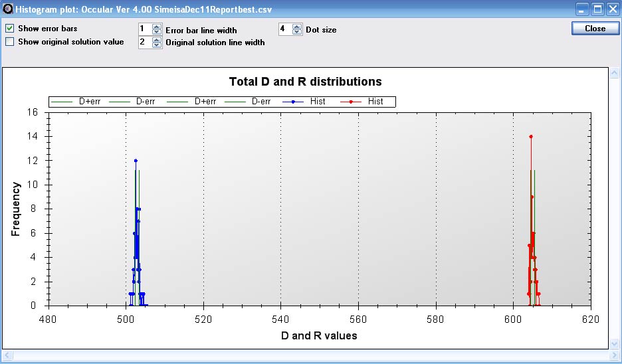
Task: Click the Error bar line width label
Action: (201, 31)
